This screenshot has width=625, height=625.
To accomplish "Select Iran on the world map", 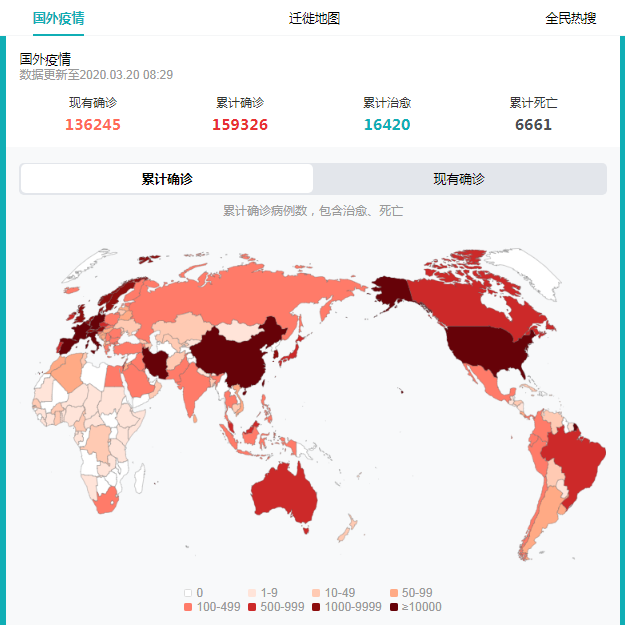I will 156,364.
